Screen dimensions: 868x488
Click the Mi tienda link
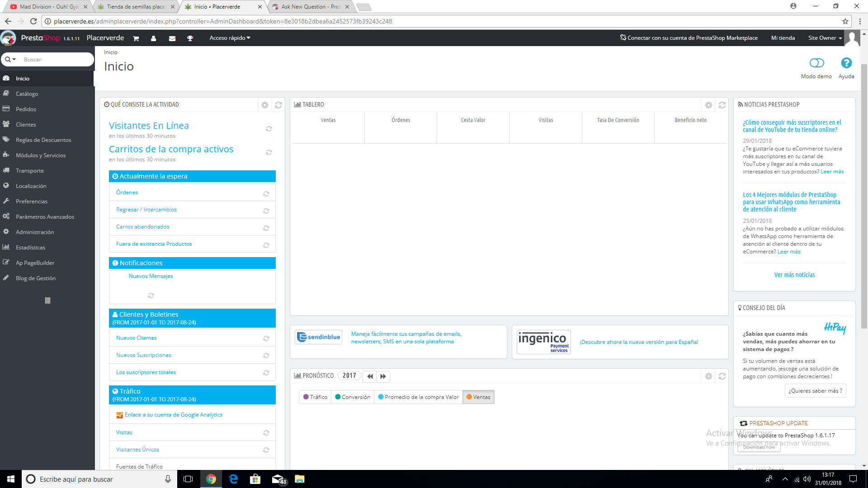[x=783, y=38]
